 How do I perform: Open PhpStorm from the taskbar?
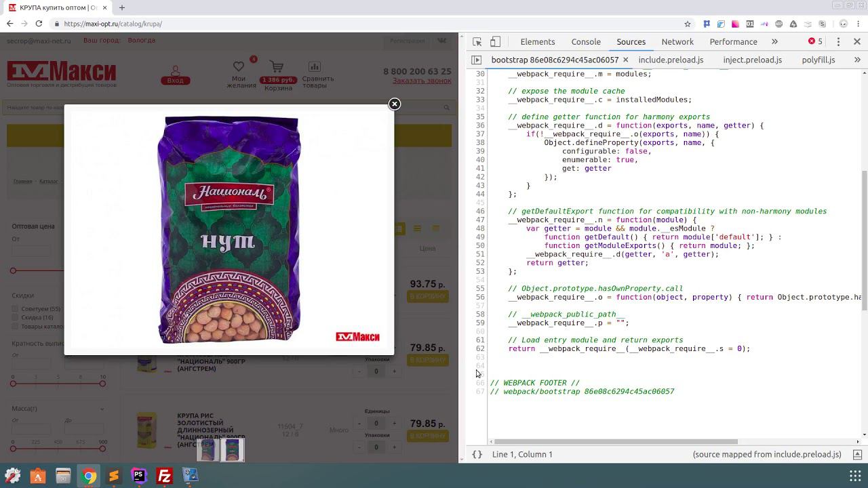point(139,476)
